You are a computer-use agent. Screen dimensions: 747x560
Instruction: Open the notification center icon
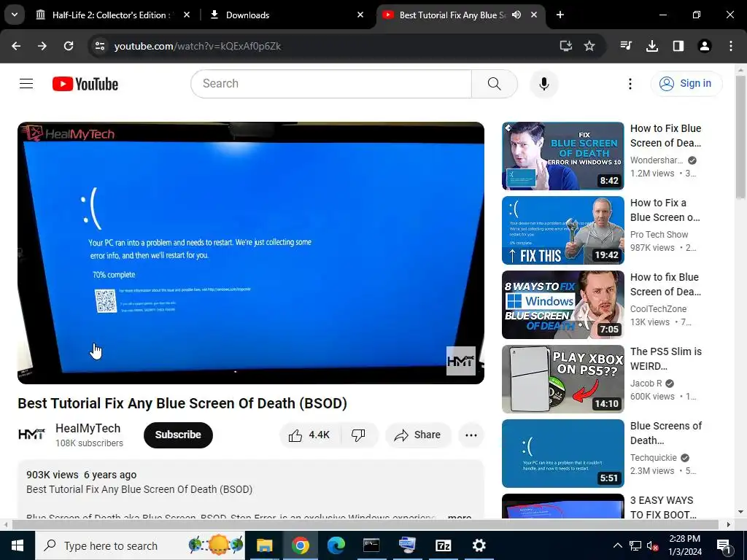pos(723,545)
